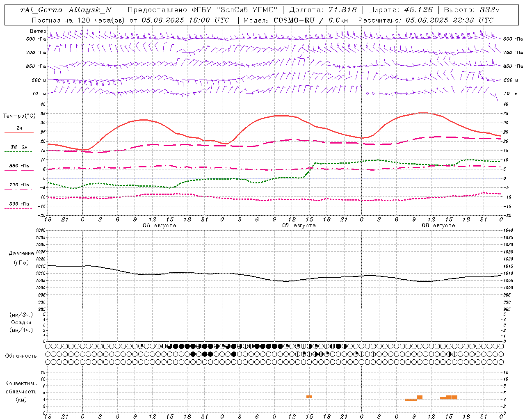525x420 pixels.
Task: Click the (мм/3ч.) precipitation unit label
Action: click(x=21, y=315)
